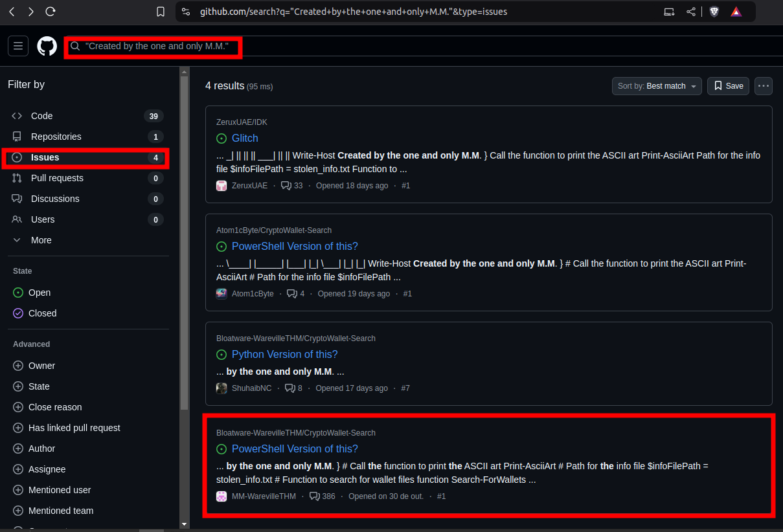Add Mentioned team advanced filter

[53, 511]
